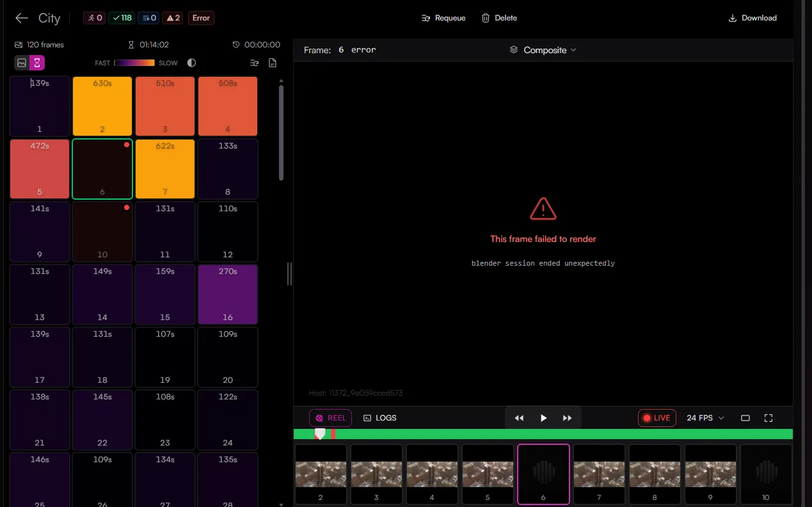The height and width of the screenshot is (507, 812).
Task: Enter fullscreen preview
Action: tap(768, 418)
